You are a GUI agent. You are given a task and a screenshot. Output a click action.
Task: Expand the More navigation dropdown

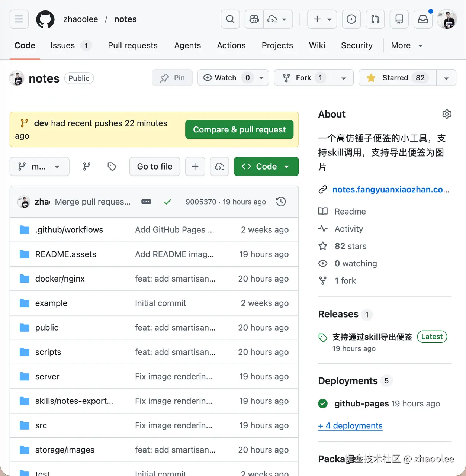[x=406, y=45]
